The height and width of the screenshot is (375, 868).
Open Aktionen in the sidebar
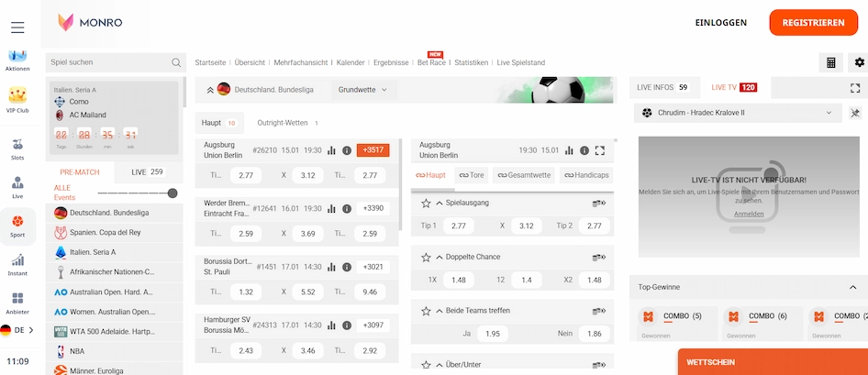17,61
